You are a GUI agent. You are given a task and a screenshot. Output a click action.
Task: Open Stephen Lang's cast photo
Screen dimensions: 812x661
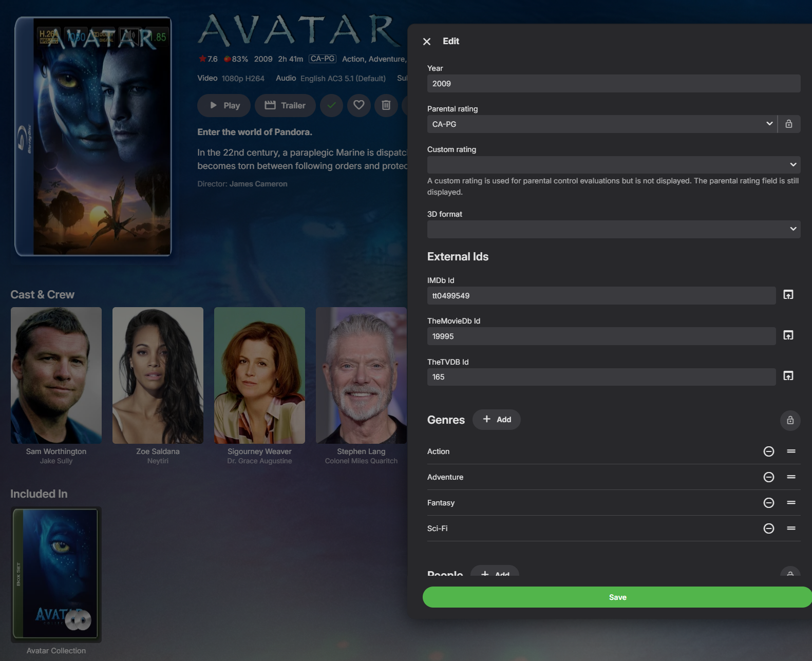[361, 375]
